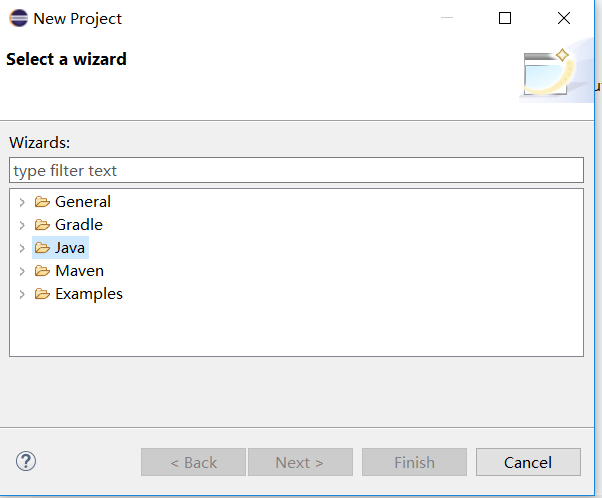Select the General tree entry label
602x498 pixels.
(x=83, y=202)
